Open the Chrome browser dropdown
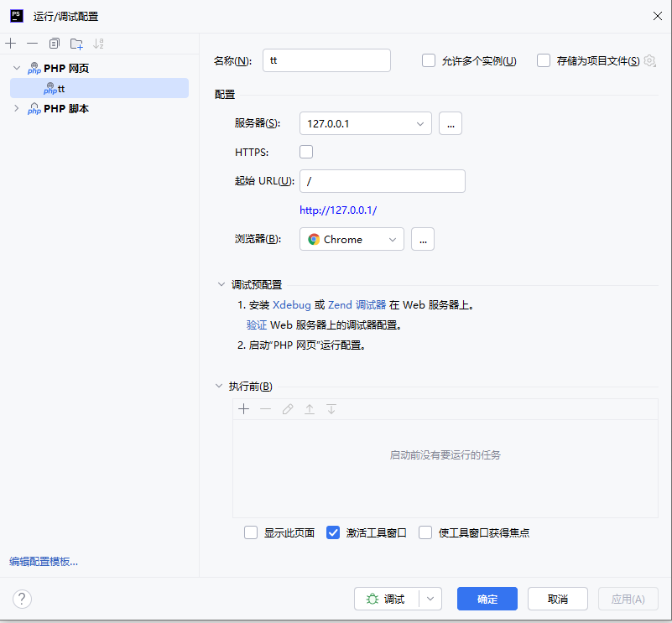672x623 pixels. (352, 239)
